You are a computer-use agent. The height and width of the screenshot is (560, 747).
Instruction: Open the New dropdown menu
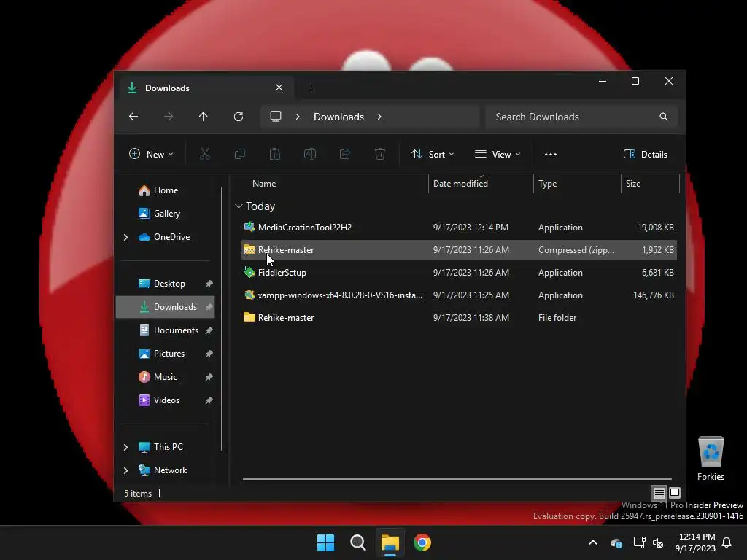click(x=151, y=154)
